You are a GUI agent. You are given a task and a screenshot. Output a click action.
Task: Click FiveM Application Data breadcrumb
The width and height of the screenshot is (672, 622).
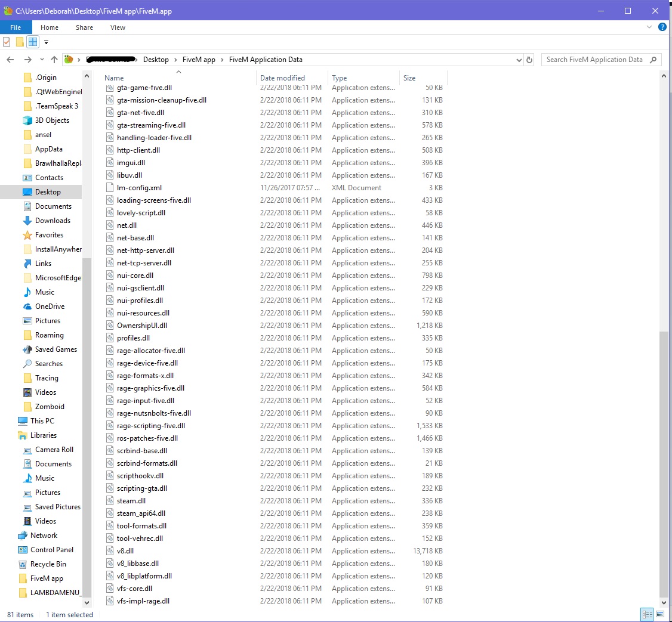(x=266, y=60)
